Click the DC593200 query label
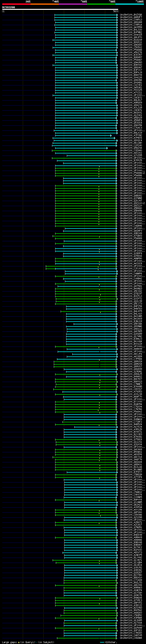 click(8, 8)
